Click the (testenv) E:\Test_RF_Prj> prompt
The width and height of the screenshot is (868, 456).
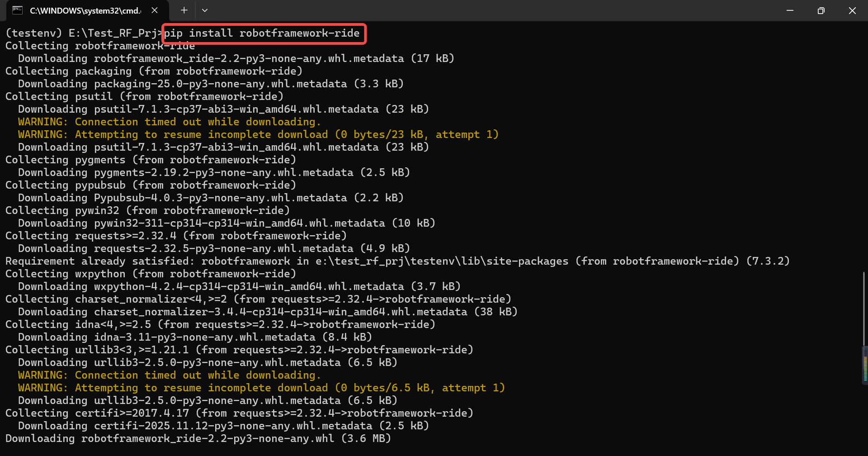click(84, 33)
